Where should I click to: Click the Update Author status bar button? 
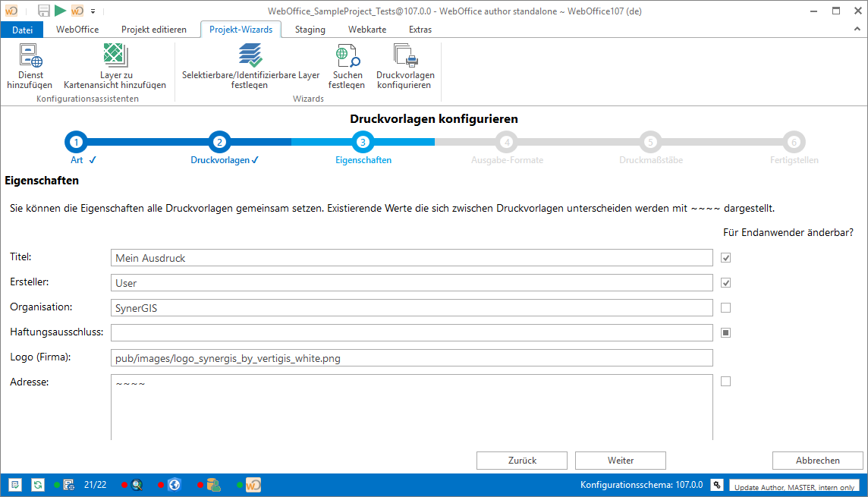794,486
